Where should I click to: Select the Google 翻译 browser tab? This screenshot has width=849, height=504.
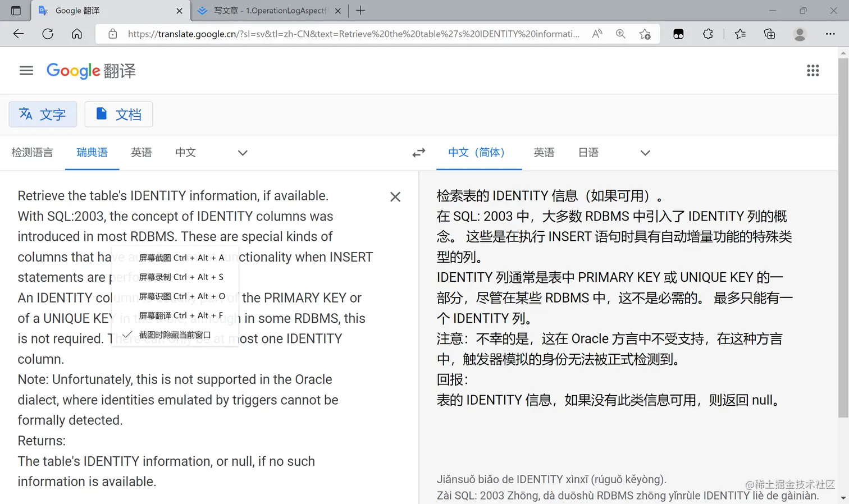(110, 11)
